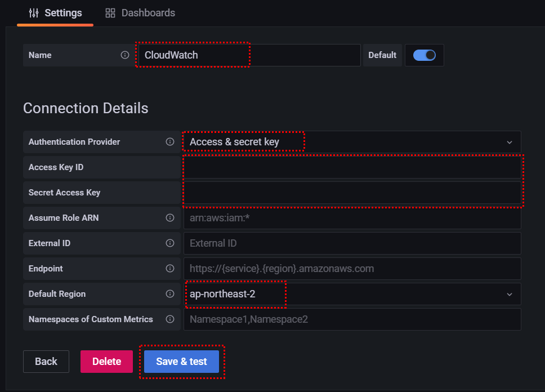The image size is (545, 392).
Task: Click the info icon next to Name
Action: pos(125,55)
